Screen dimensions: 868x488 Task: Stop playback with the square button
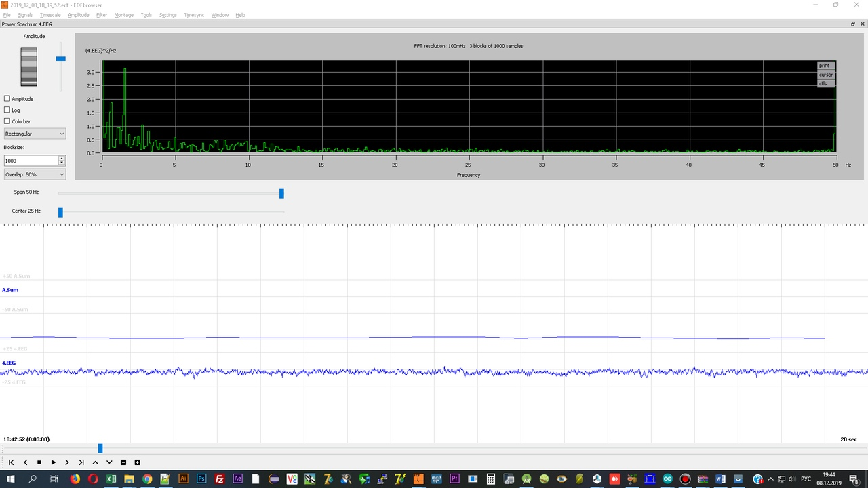tap(39, 462)
